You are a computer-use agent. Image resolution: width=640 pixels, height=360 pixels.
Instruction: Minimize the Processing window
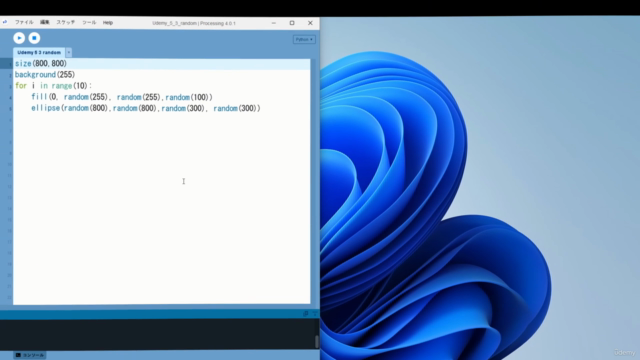pos(274,23)
